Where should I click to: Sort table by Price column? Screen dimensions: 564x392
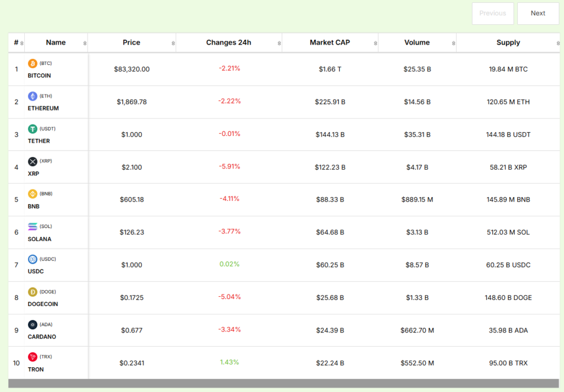click(x=132, y=42)
